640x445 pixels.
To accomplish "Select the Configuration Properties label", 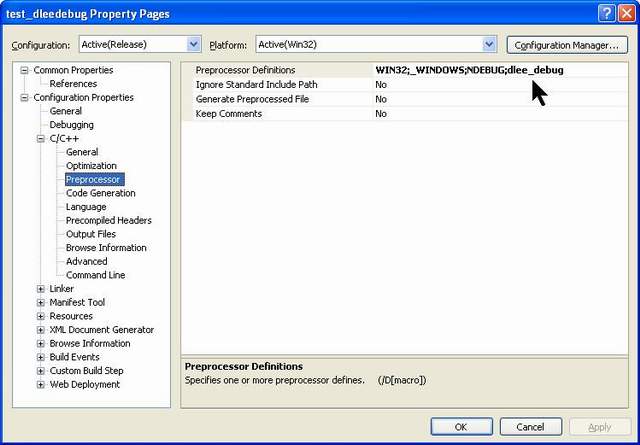I will 83,98.
